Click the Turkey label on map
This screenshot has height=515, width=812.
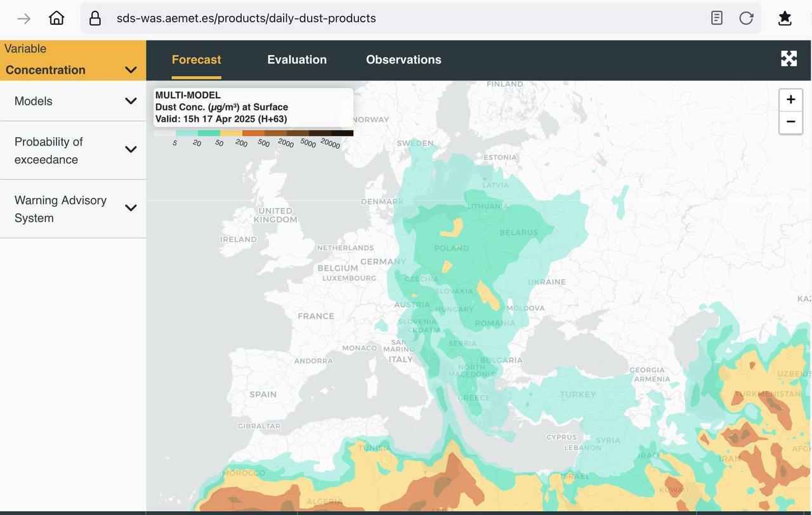[577, 394]
